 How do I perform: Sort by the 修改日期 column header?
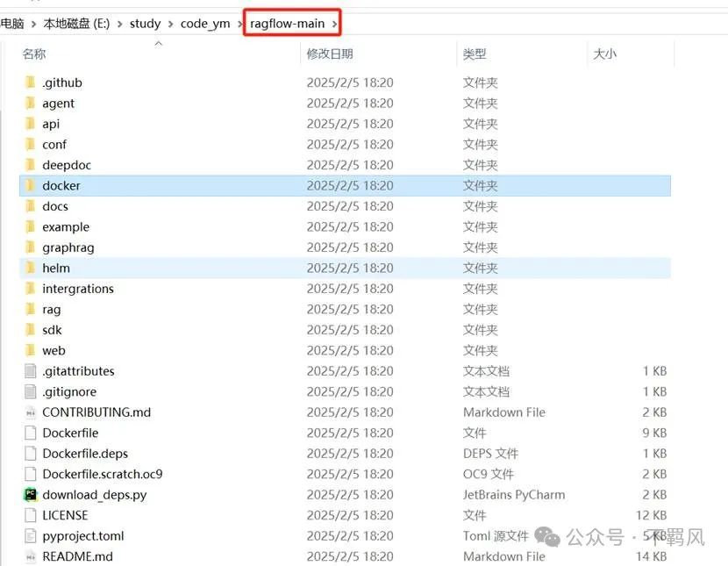[330, 54]
